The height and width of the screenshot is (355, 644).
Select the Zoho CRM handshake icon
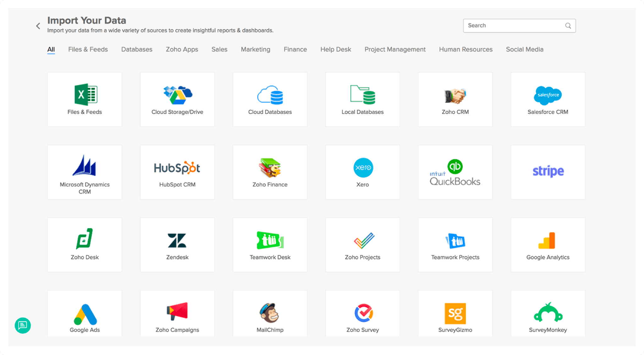[x=455, y=96]
